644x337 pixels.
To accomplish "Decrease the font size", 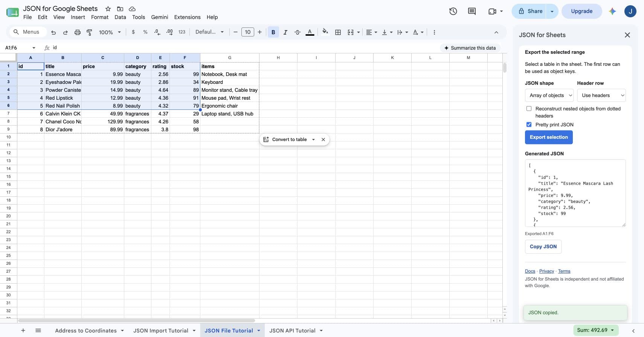I will click(235, 32).
